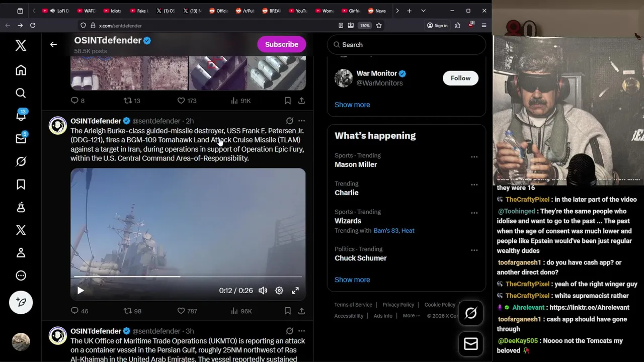The height and width of the screenshot is (362, 644).
Task: Open more menu on Tomahawk post
Action: click(x=301, y=121)
